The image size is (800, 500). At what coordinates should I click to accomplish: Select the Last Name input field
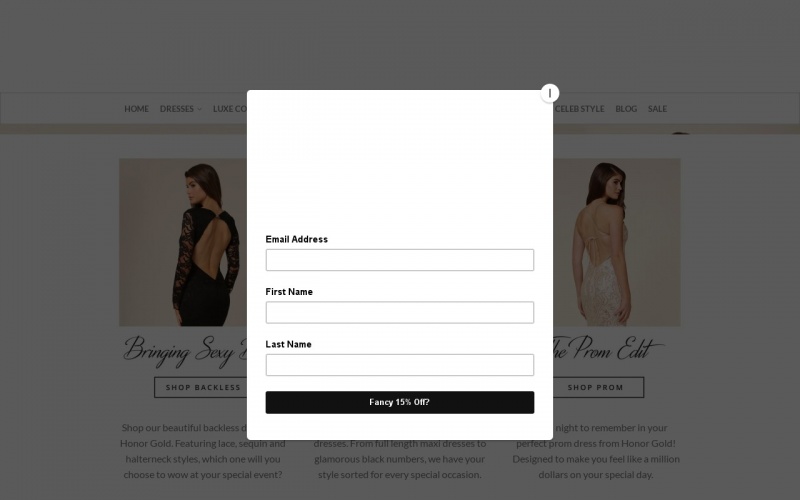pyautogui.click(x=399, y=365)
